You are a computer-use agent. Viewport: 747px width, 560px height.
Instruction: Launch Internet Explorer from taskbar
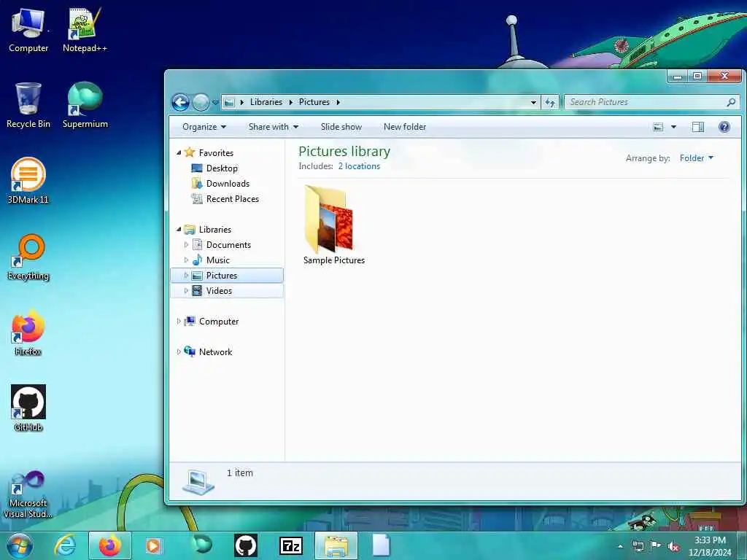[65, 545]
